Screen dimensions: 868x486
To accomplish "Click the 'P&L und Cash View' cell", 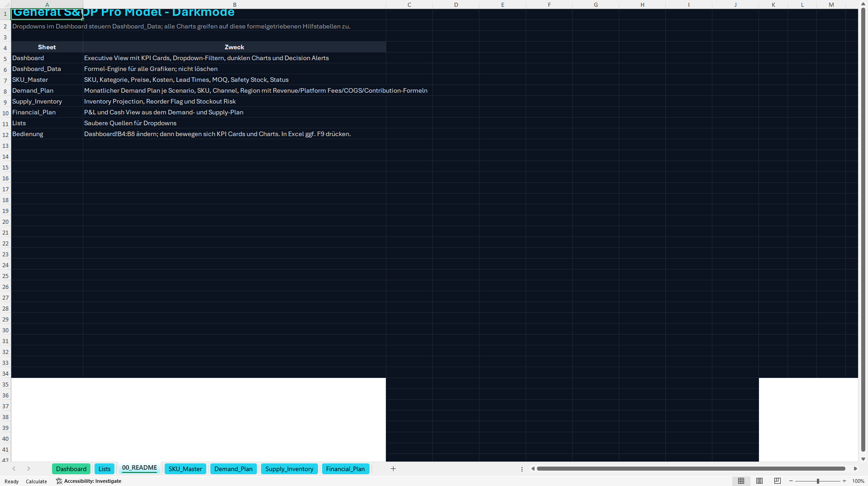I will click(234, 112).
